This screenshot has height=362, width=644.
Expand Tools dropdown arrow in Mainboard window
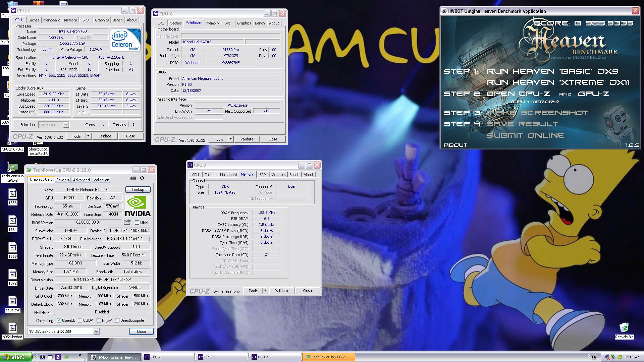(230, 139)
